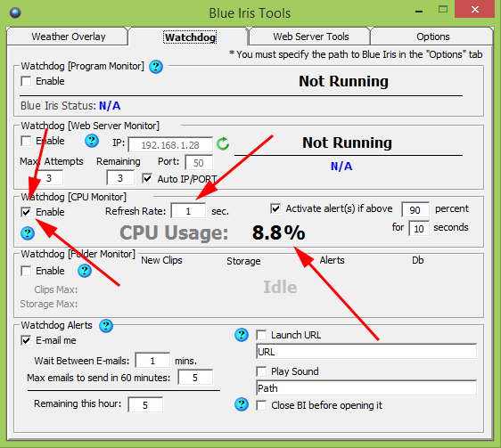Click Max emails in 60 minutes field

click(195, 378)
